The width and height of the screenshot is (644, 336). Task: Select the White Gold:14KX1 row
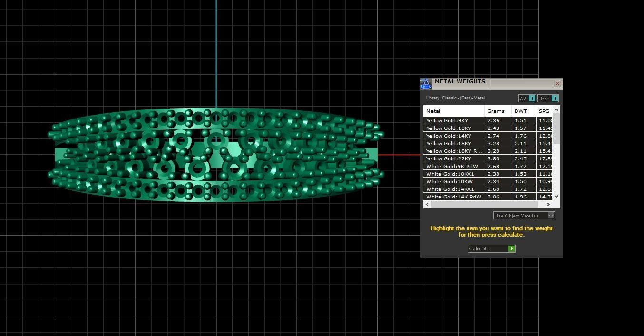[x=488, y=189]
